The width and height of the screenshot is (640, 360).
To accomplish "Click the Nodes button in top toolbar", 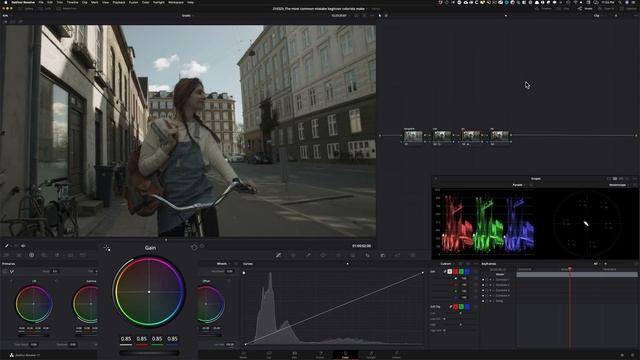I will pos(586,9).
